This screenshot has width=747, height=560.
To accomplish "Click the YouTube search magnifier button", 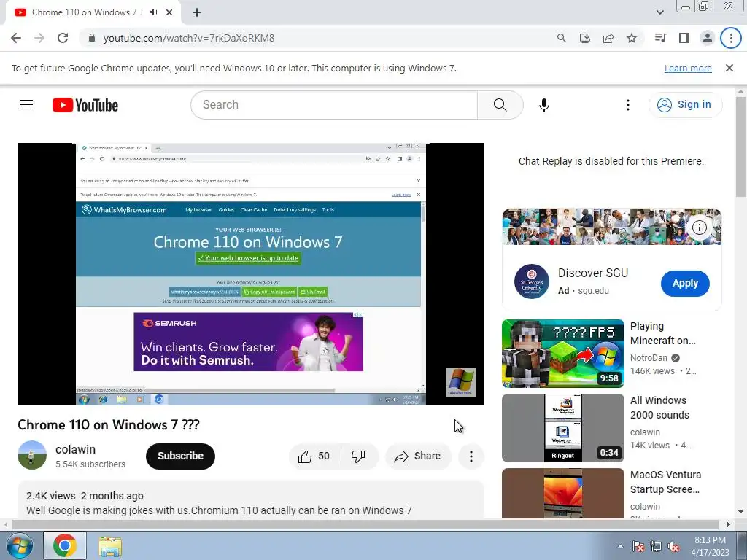I will click(500, 105).
